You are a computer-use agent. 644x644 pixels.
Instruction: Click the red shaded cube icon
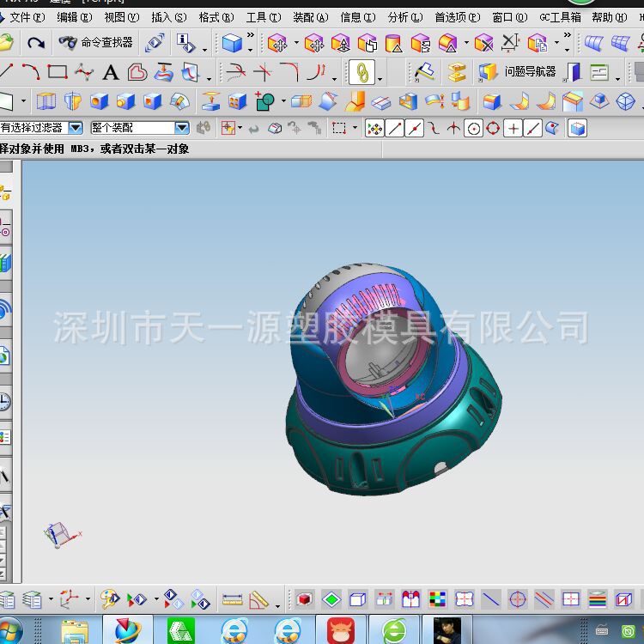304,599
